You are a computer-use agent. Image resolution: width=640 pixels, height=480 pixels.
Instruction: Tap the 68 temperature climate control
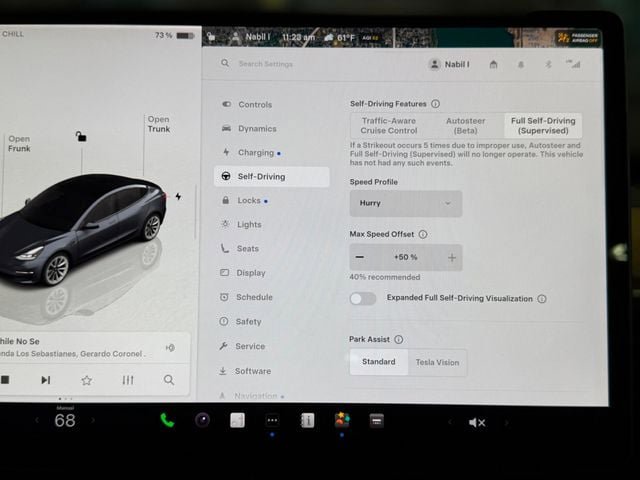tap(65, 420)
